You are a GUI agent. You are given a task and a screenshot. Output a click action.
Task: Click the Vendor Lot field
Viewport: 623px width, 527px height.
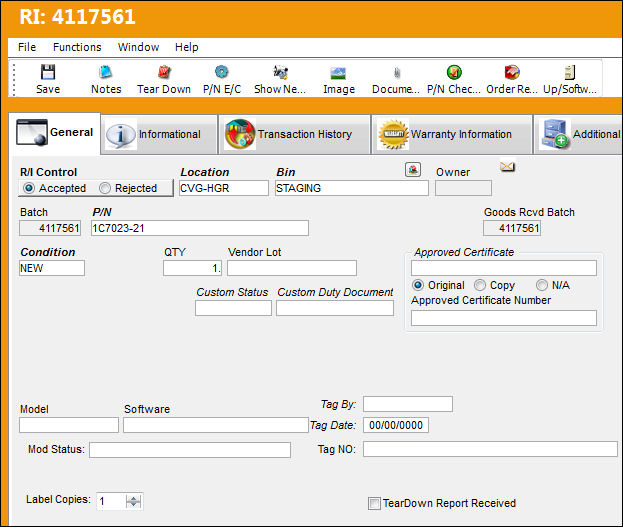pyautogui.click(x=292, y=268)
